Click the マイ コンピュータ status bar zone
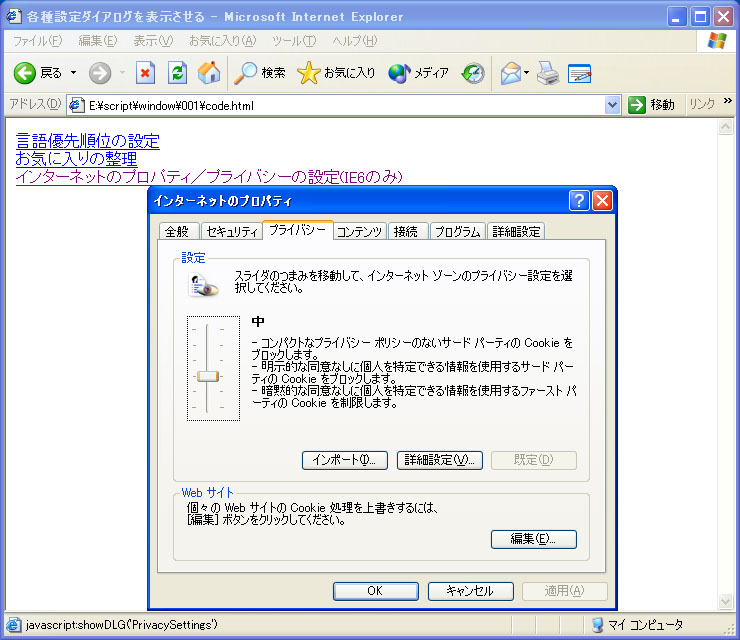This screenshot has width=740, height=640. (x=637, y=625)
